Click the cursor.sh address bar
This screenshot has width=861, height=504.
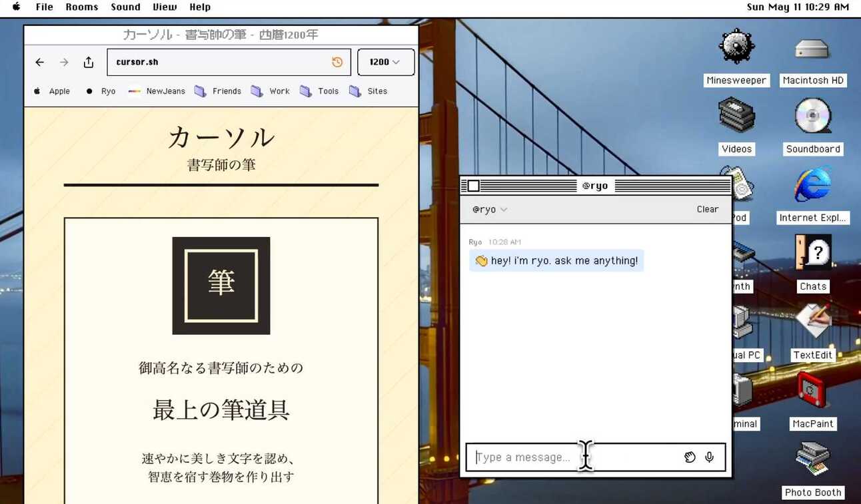pyautogui.click(x=220, y=62)
